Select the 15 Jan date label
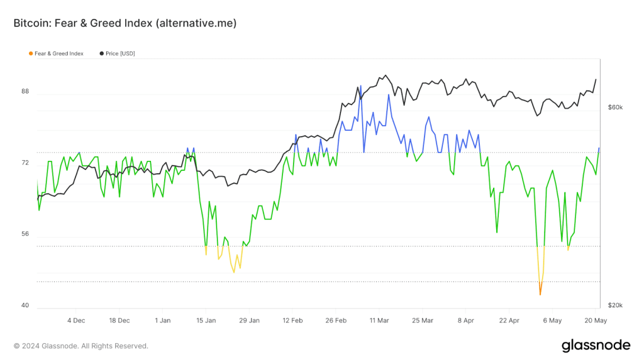 (x=206, y=320)
